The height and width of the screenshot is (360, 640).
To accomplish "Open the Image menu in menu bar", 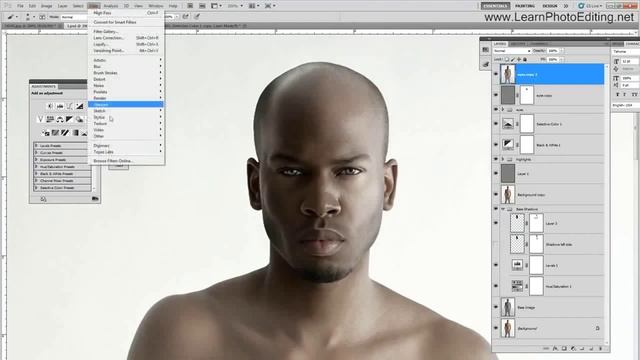I will coord(47,6).
